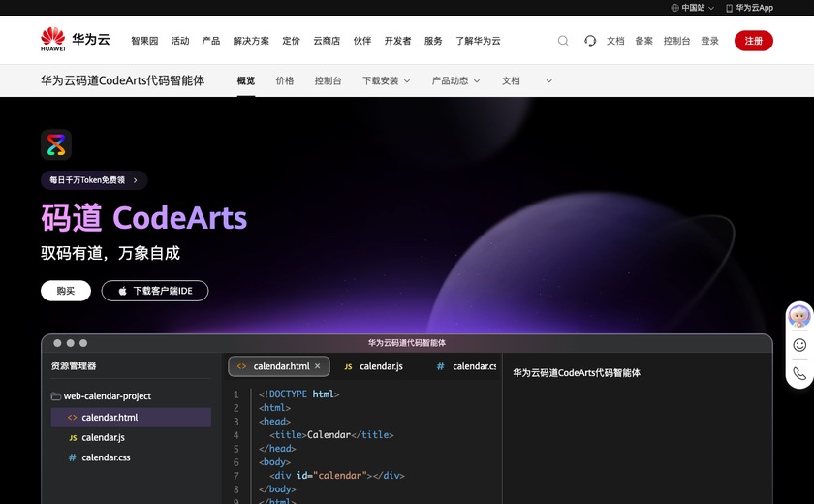Open the search magnifier icon

click(x=563, y=41)
